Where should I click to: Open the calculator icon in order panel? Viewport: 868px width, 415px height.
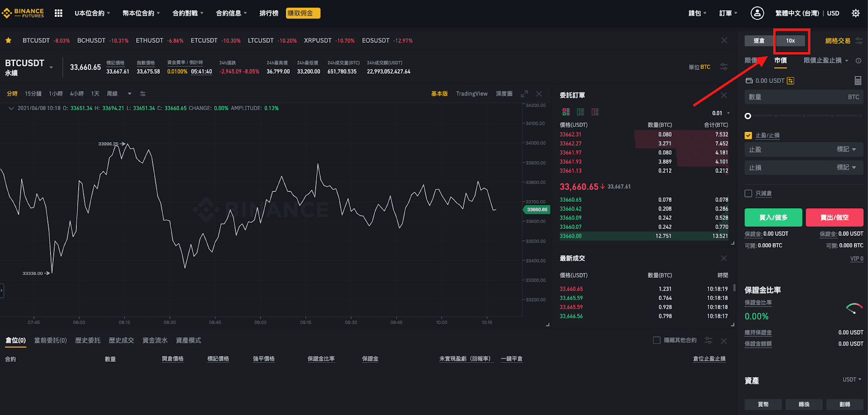tap(858, 80)
